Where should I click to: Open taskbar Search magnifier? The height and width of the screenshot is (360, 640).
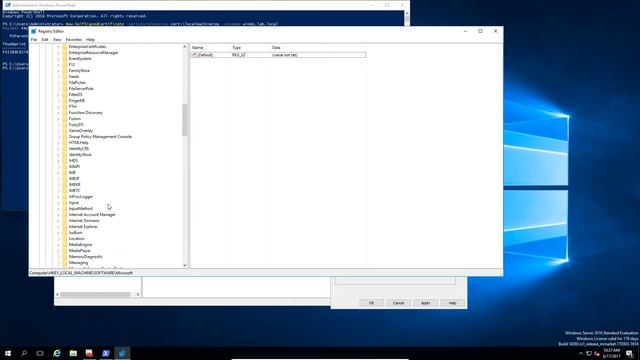click(24, 353)
